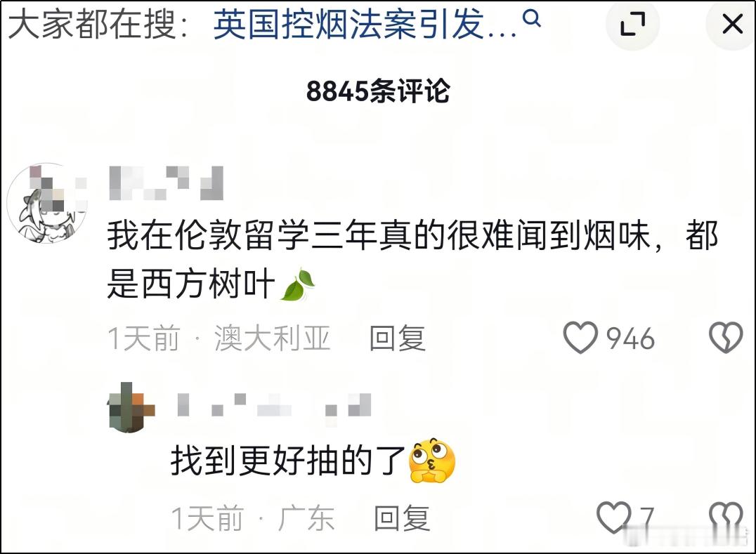
Task: Reply to the first comment
Action: [x=397, y=338]
